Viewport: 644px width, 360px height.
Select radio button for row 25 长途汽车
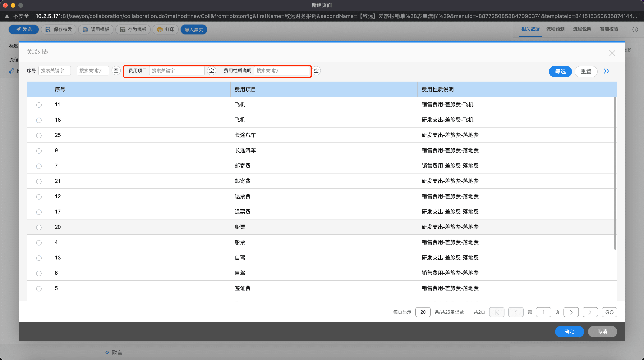click(x=39, y=135)
